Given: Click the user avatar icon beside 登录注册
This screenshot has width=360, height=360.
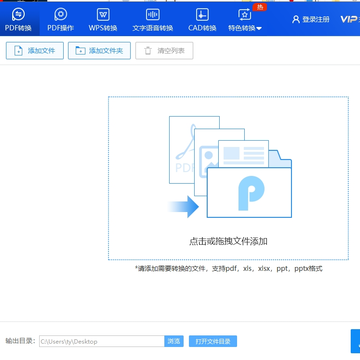Looking at the screenshot, I should pos(296,19).
